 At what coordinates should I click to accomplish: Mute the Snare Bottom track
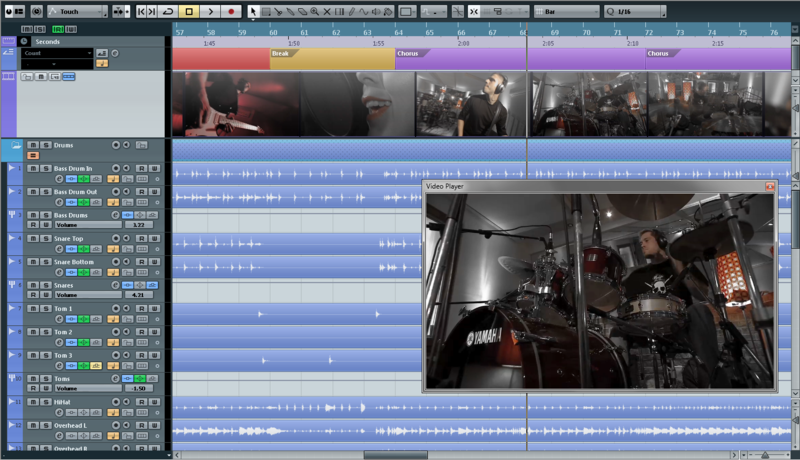(x=33, y=262)
